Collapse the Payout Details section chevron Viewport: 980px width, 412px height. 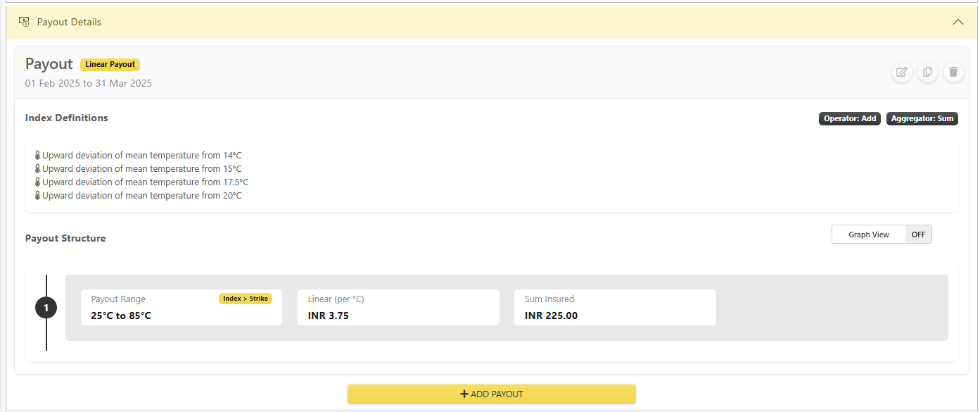pos(957,22)
